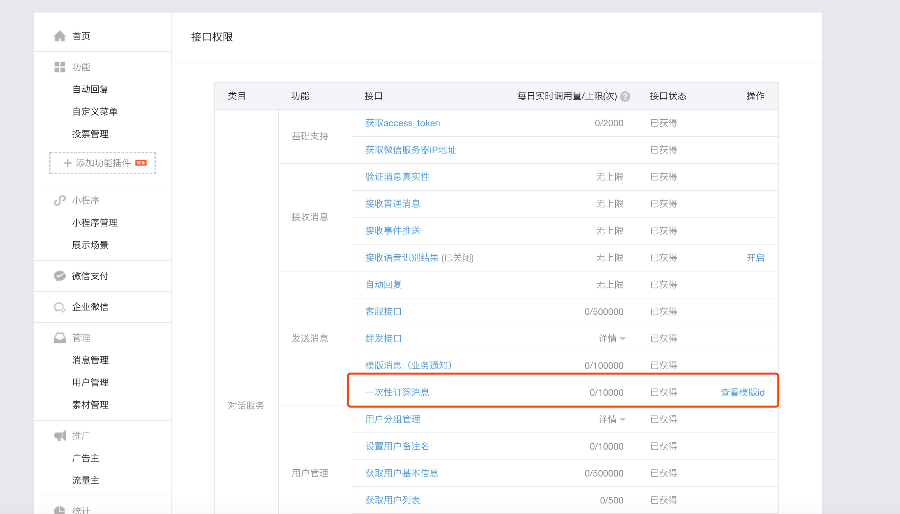Click the 企业微信 chat bubble icon
The width and height of the screenshot is (900, 514).
click(60, 307)
